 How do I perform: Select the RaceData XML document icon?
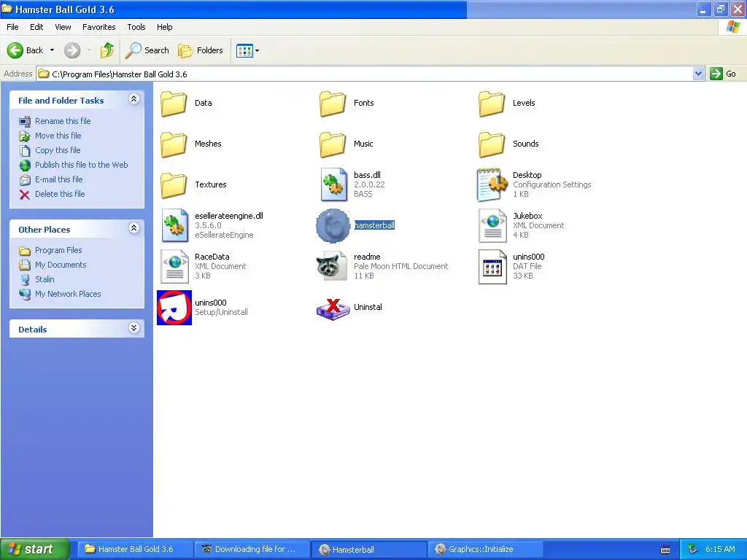(x=174, y=267)
